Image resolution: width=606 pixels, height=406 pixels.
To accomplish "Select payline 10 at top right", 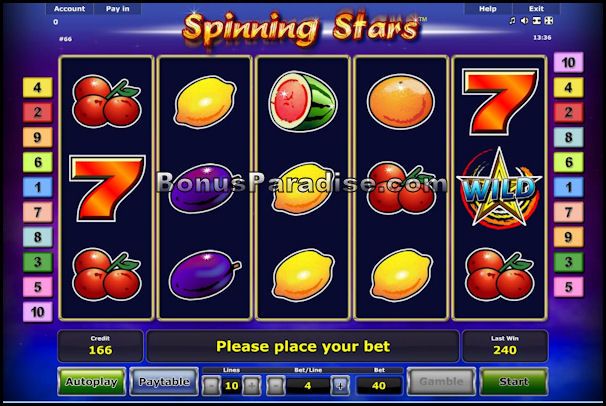I will pos(568,62).
